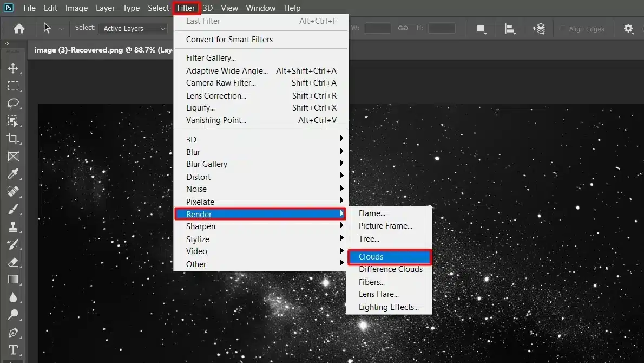Image resolution: width=644 pixels, height=363 pixels.
Task: Select the Lasso tool
Action: pos(13,103)
